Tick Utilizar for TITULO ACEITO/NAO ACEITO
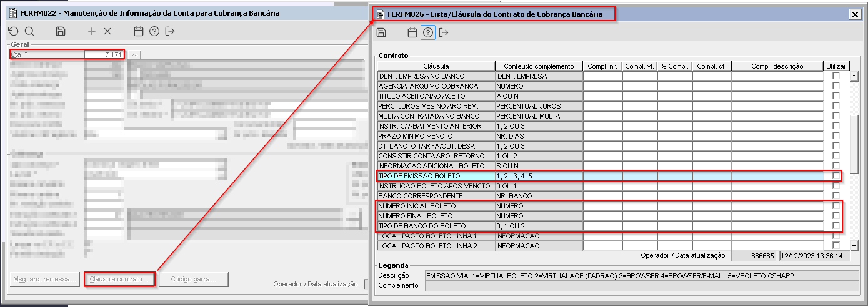Screen dimensions: 868x307 pyautogui.click(x=836, y=96)
